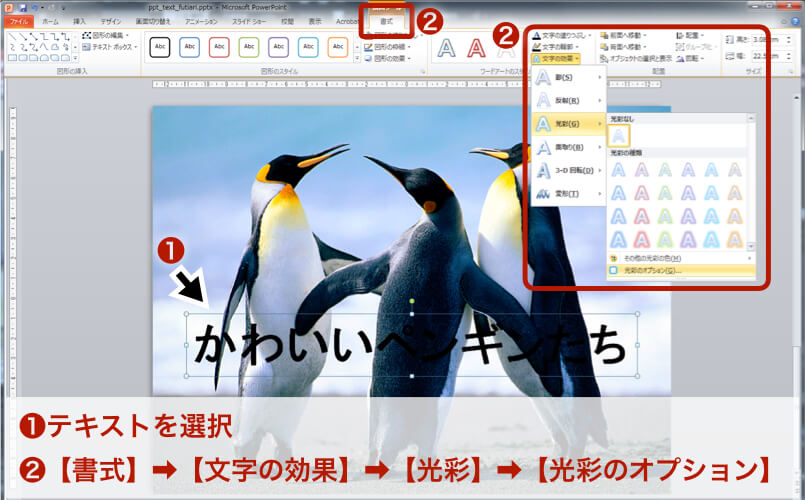Open 図形の枠線 shape outline dropdown
This screenshot has height=500, width=805.
(x=387, y=47)
